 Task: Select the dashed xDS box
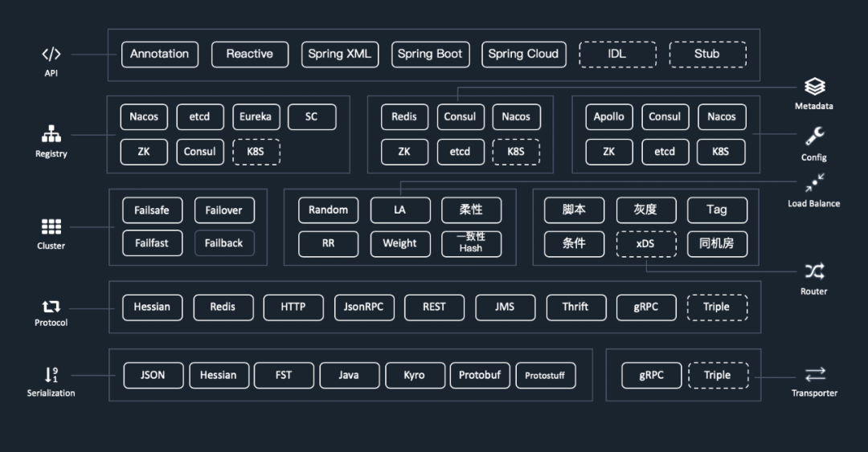[646, 243]
